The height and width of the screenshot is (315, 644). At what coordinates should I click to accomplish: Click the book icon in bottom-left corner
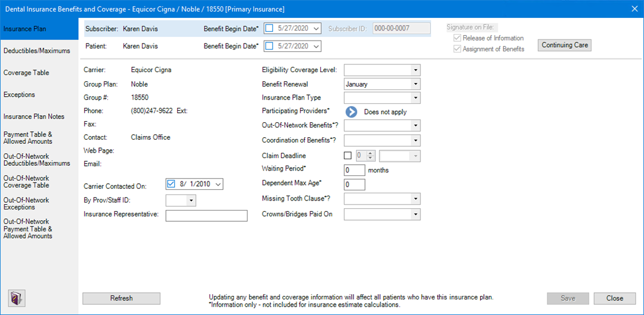pos(16,298)
